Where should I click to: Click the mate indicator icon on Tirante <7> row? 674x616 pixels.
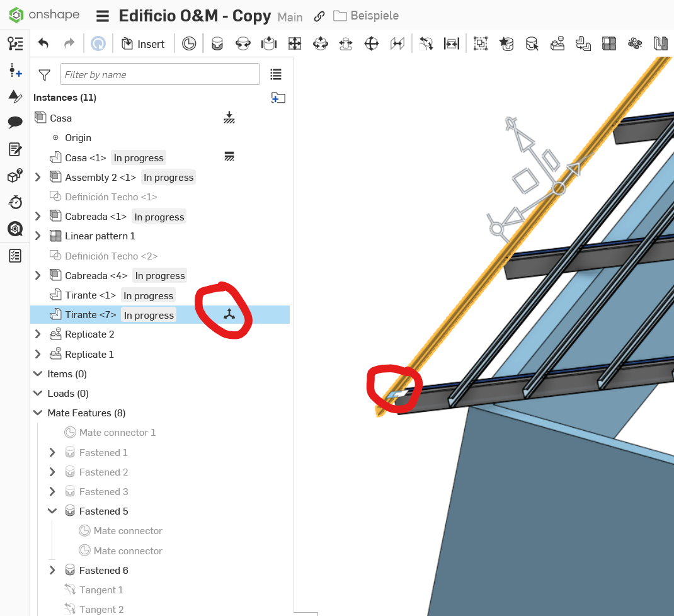(x=229, y=314)
